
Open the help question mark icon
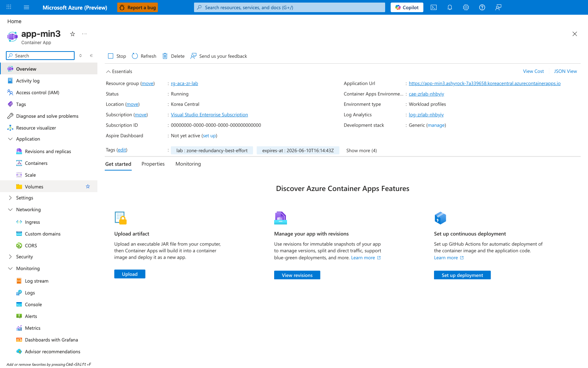point(482,7)
